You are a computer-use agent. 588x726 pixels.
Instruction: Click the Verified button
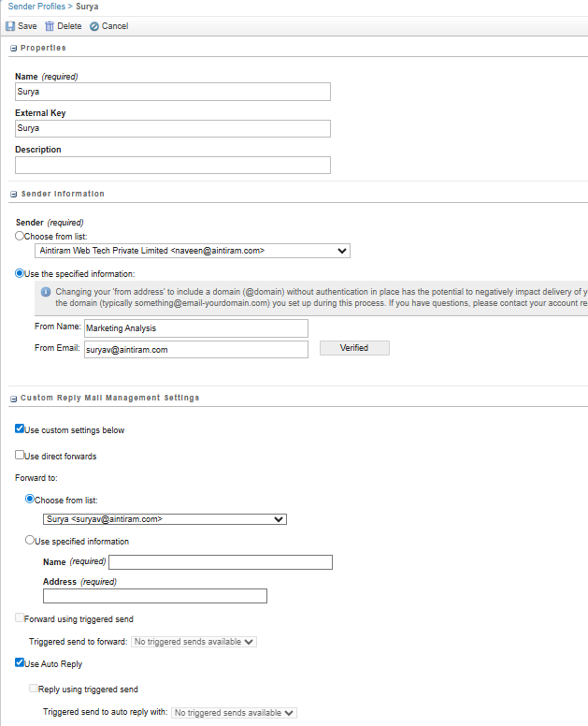coord(354,348)
